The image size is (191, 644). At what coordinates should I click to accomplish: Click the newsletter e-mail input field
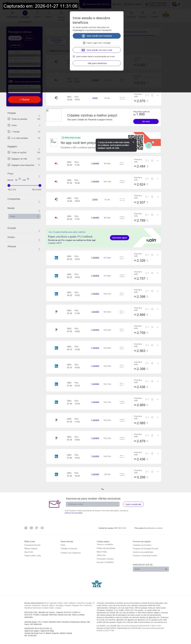pos(93,504)
